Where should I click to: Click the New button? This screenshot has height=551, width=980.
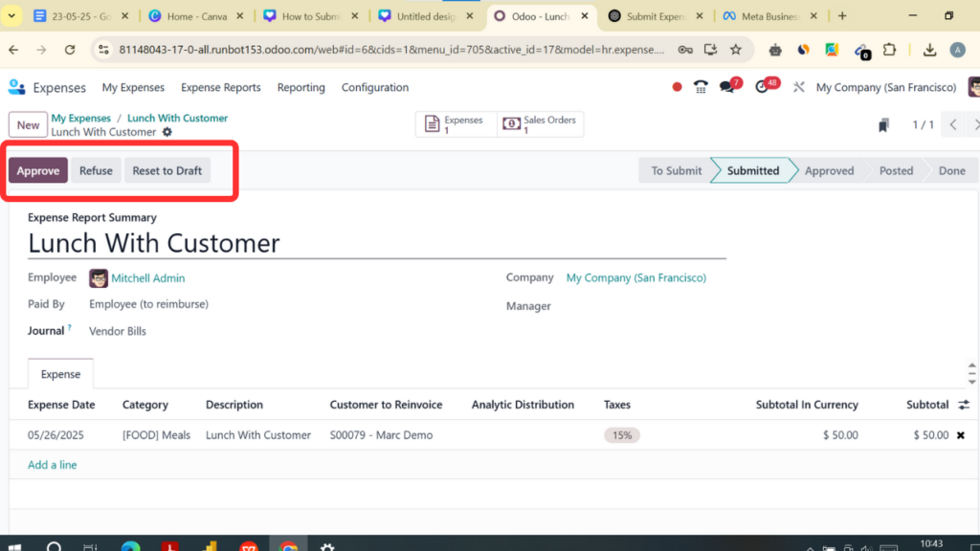28,125
